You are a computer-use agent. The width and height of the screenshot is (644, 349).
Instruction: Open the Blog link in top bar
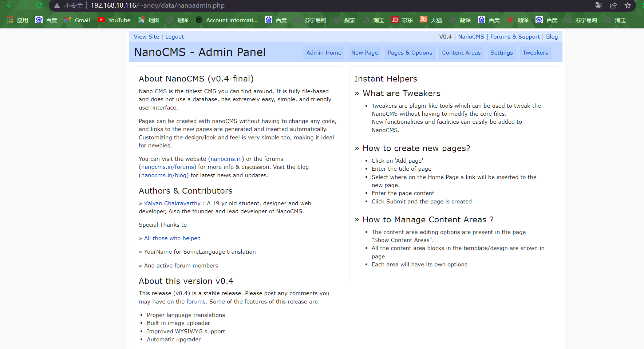pyautogui.click(x=552, y=37)
